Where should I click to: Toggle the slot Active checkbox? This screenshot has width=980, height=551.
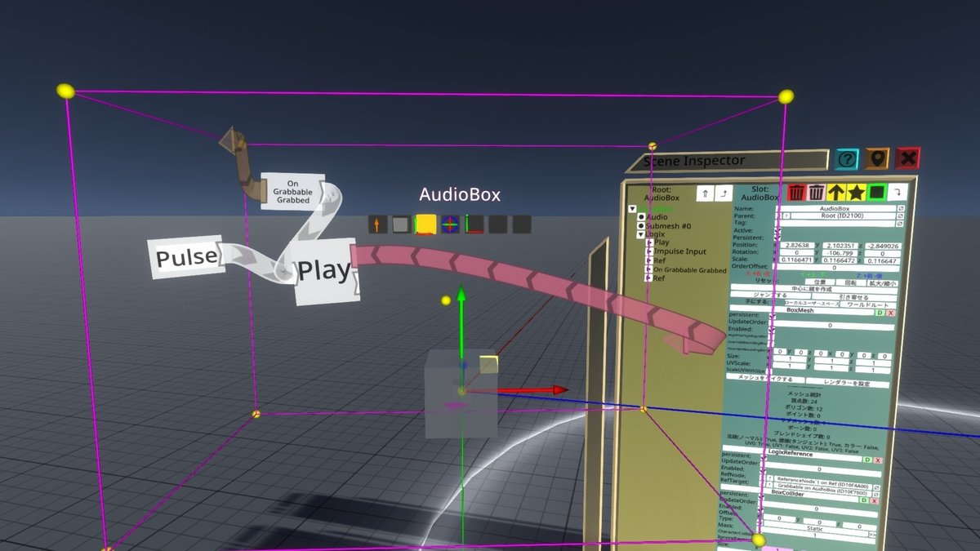[x=778, y=231]
